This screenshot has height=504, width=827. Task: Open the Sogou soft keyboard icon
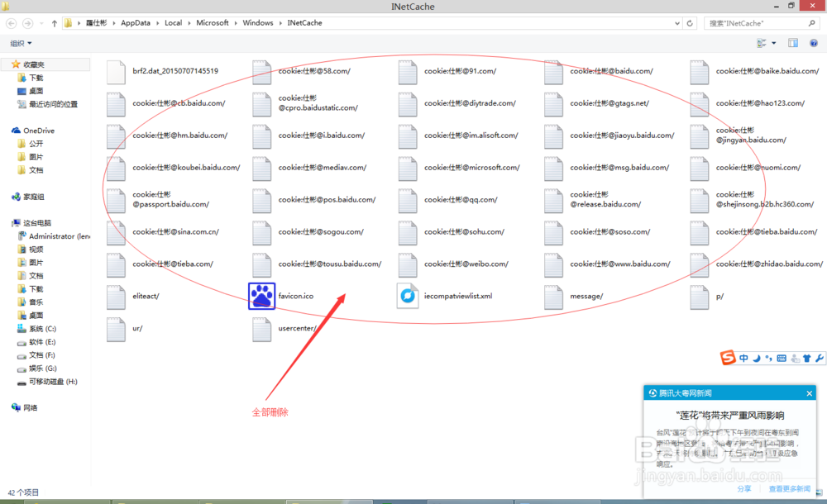(x=782, y=358)
